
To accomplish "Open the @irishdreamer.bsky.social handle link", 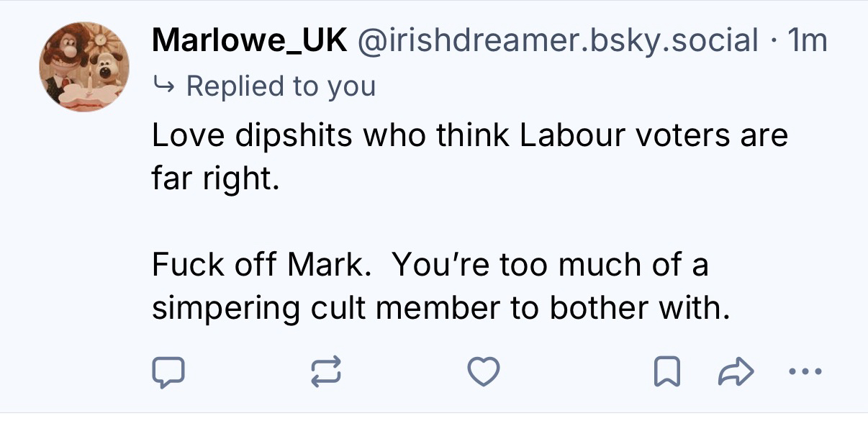I will point(553,41).
